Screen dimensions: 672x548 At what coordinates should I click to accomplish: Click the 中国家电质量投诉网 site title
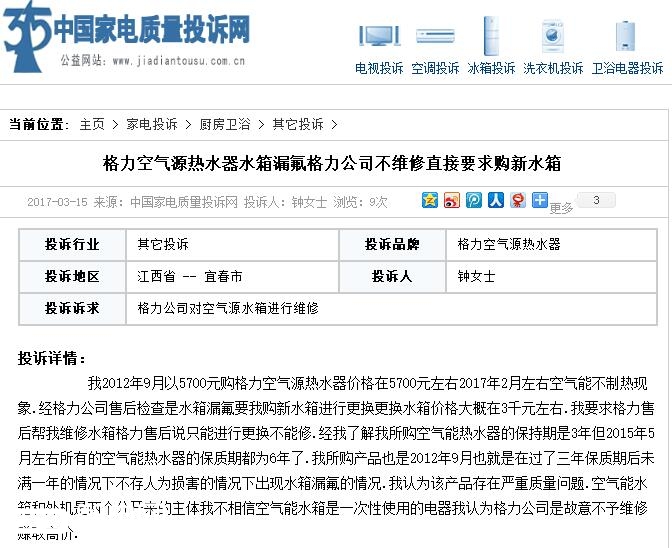151,29
